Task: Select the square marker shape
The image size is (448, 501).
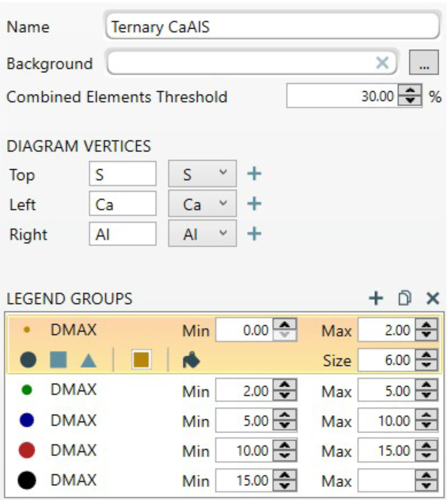Action: [58, 360]
